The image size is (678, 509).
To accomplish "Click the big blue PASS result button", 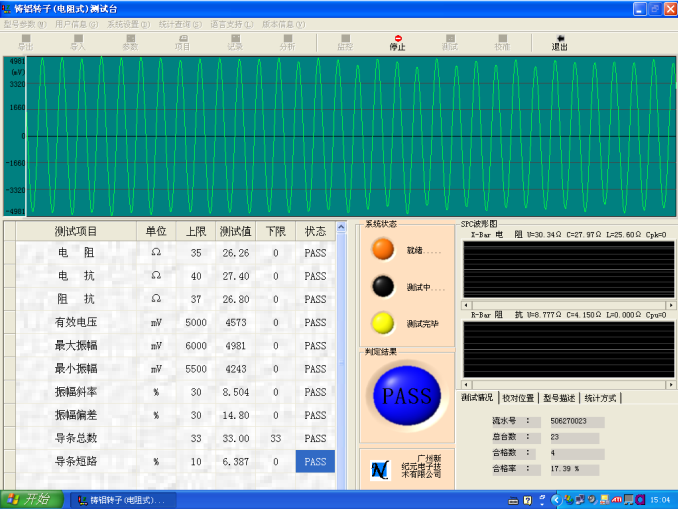I will 407,397.
